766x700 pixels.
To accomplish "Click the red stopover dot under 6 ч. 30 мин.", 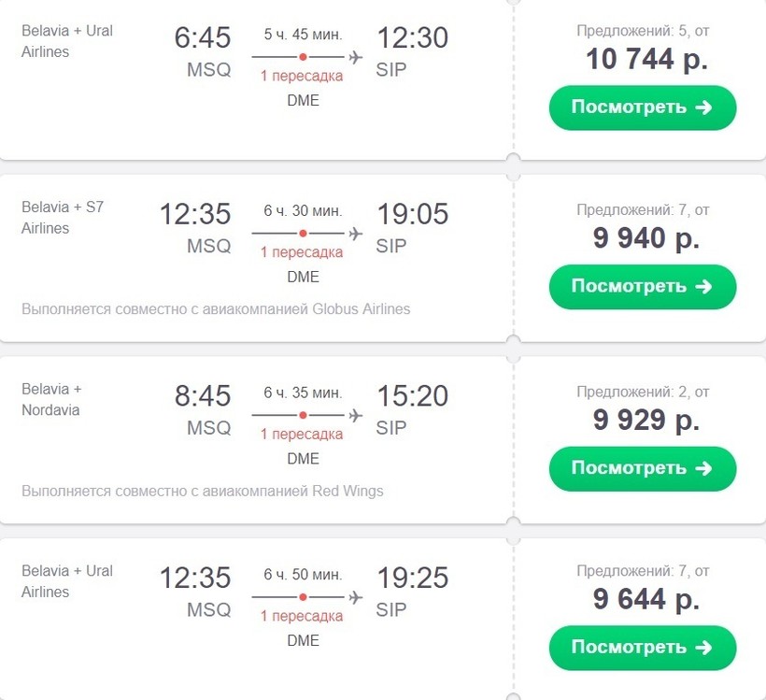I will click(303, 234).
